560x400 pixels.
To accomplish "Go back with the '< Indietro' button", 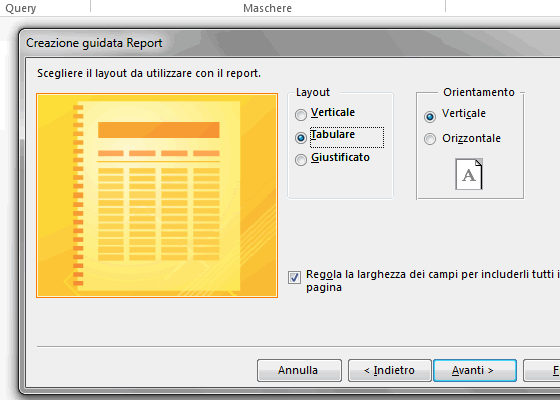I will [x=390, y=370].
